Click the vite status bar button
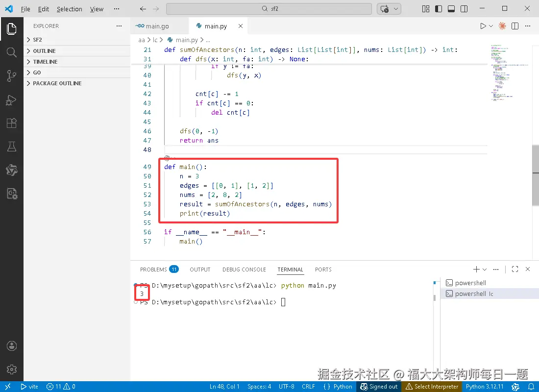539x392 pixels. tap(29, 387)
